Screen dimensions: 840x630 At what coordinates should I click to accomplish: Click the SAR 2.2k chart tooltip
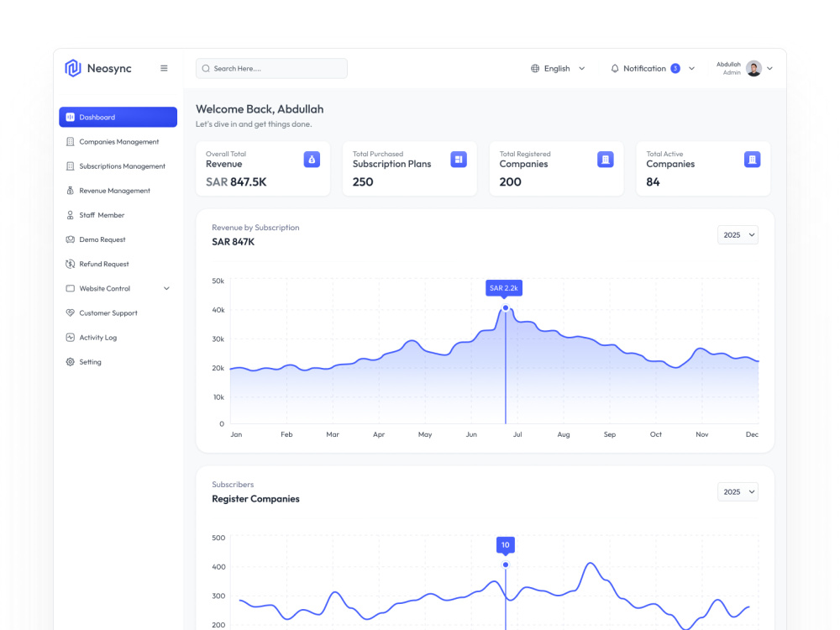coord(504,288)
